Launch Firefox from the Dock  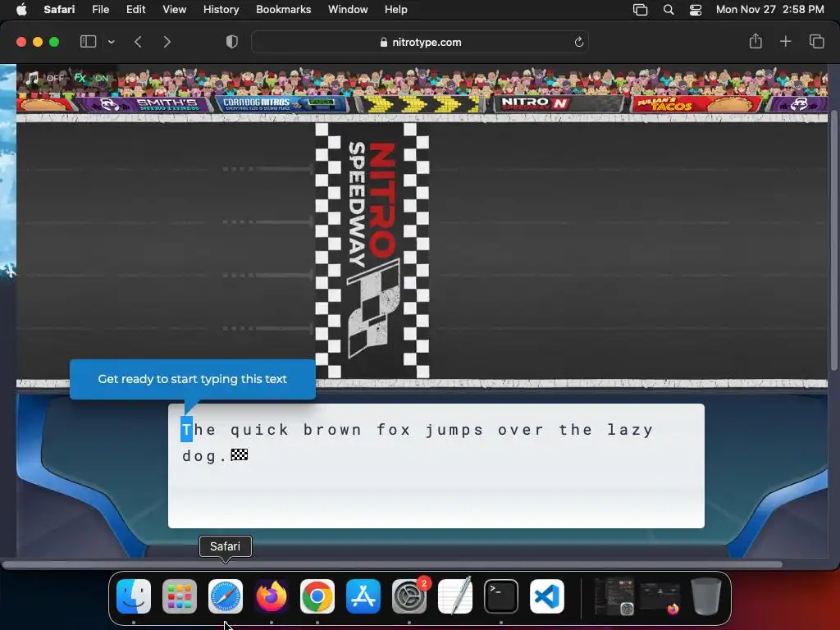click(x=271, y=596)
